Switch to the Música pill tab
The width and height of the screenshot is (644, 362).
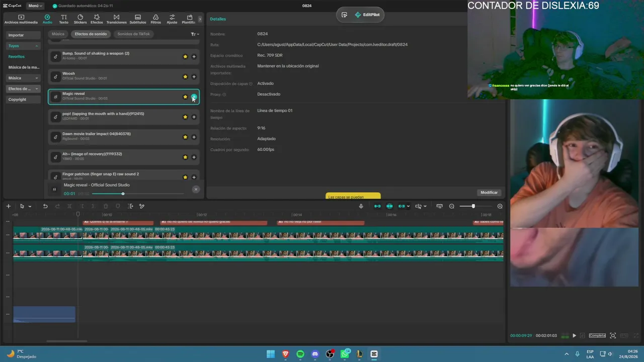point(58,34)
